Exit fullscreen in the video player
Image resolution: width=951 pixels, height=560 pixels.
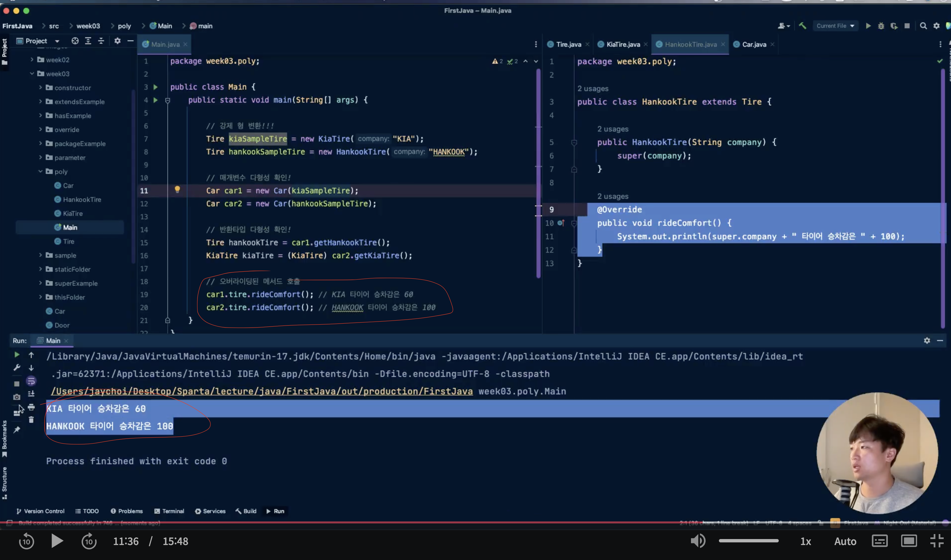click(x=937, y=541)
